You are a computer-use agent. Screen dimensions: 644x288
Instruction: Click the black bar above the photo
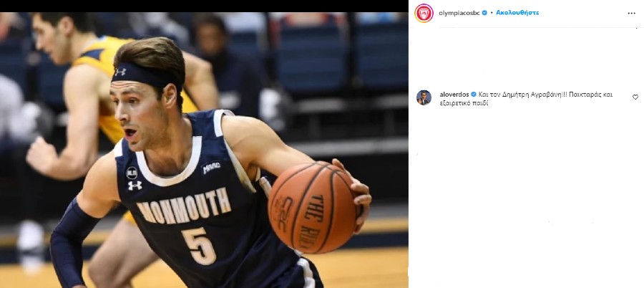click(204, 6)
